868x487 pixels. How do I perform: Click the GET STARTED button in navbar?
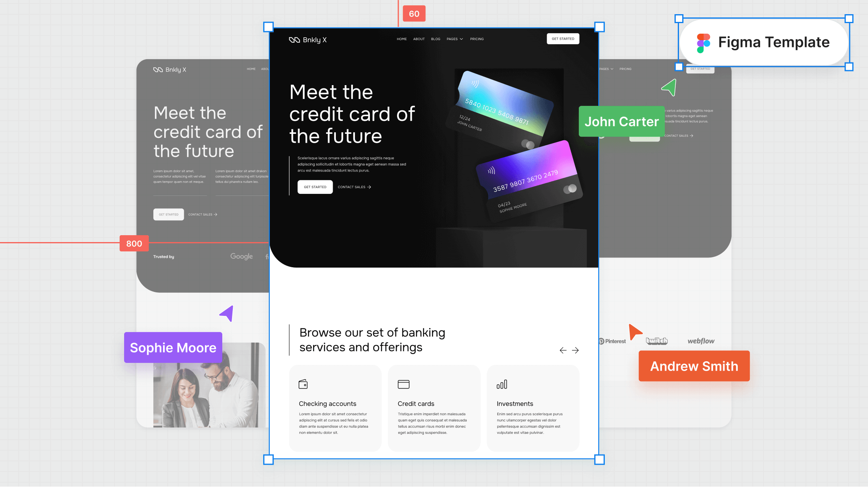point(563,39)
